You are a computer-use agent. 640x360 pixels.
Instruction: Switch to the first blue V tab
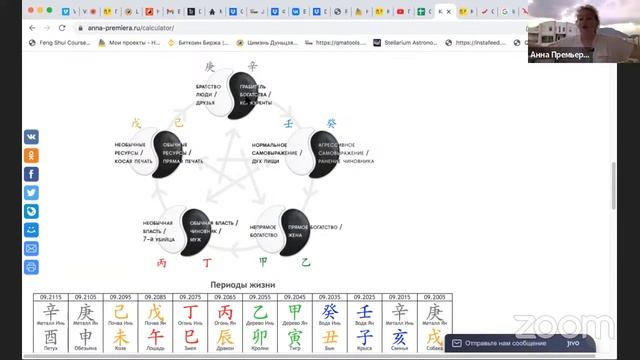65,12
